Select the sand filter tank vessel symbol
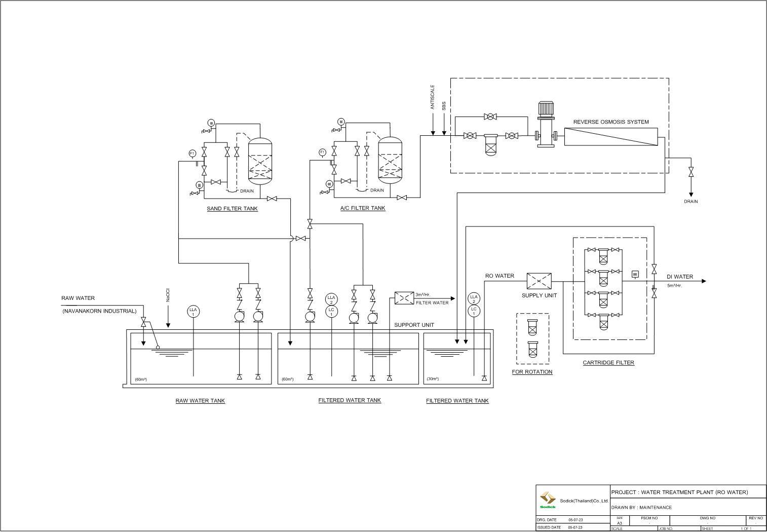The width and height of the screenshot is (767, 532). [x=260, y=161]
